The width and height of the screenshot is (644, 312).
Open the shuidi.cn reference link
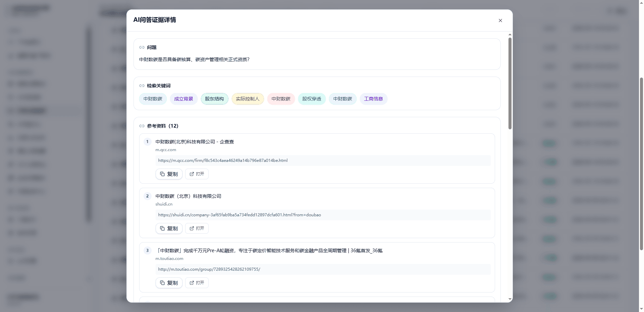197,228
